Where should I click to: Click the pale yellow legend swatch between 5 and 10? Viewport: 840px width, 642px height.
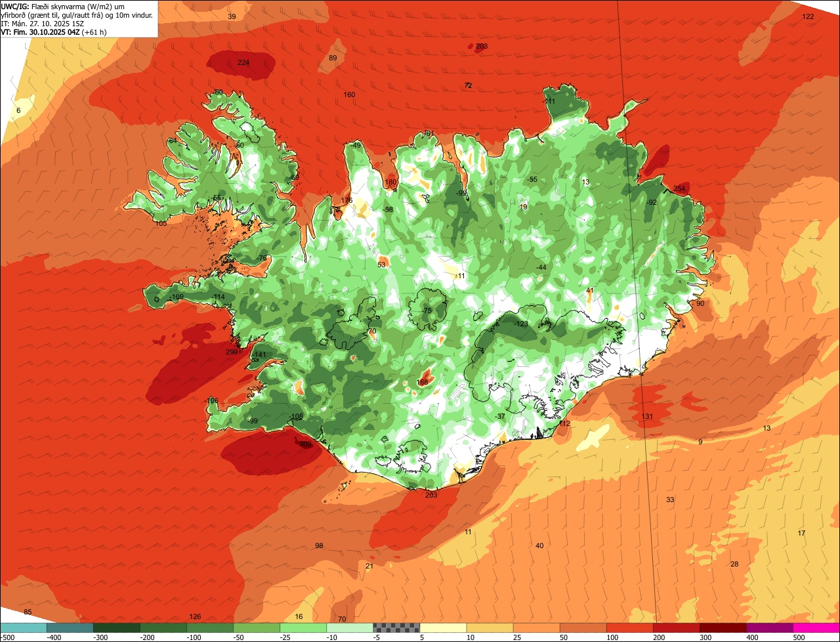[x=443, y=628]
